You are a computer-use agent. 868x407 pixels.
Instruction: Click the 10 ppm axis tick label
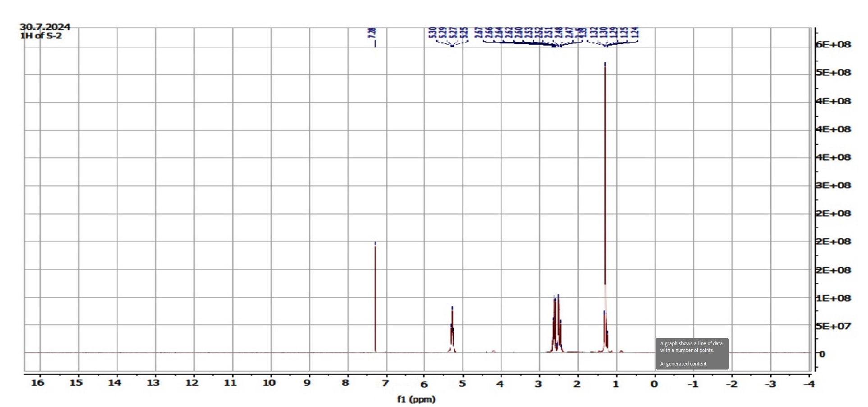point(269,383)
